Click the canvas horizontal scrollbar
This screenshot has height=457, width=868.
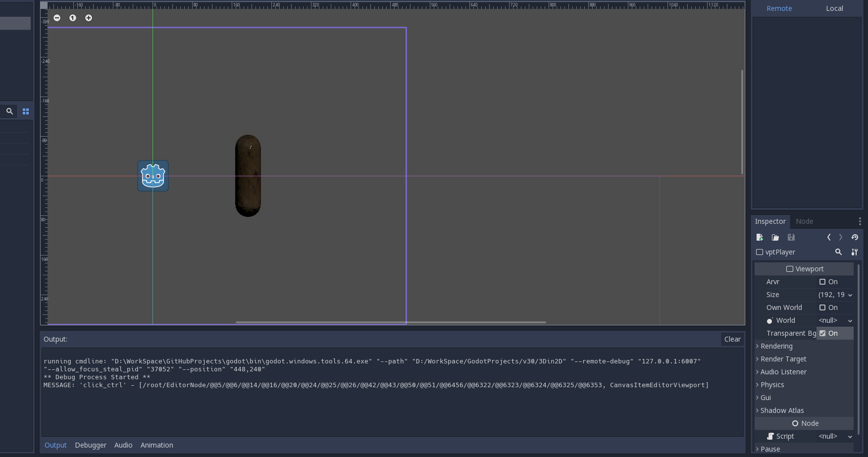391,322
